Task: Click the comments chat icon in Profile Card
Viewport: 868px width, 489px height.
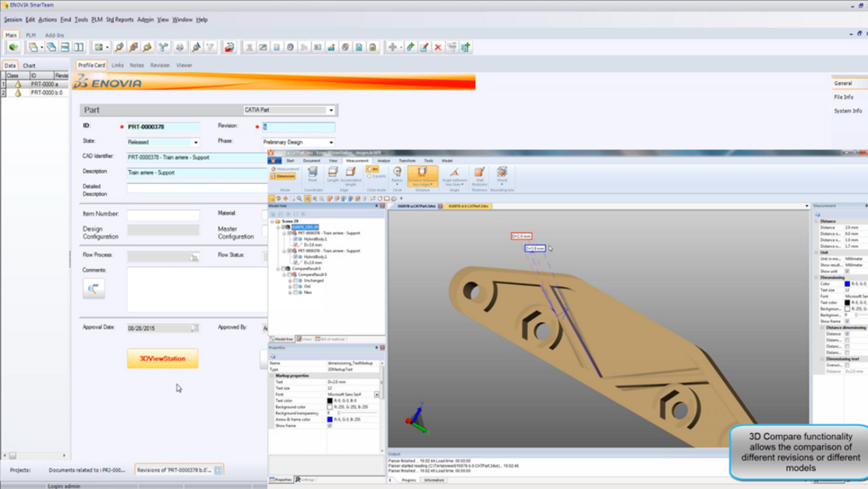Action: pos(94,288)
